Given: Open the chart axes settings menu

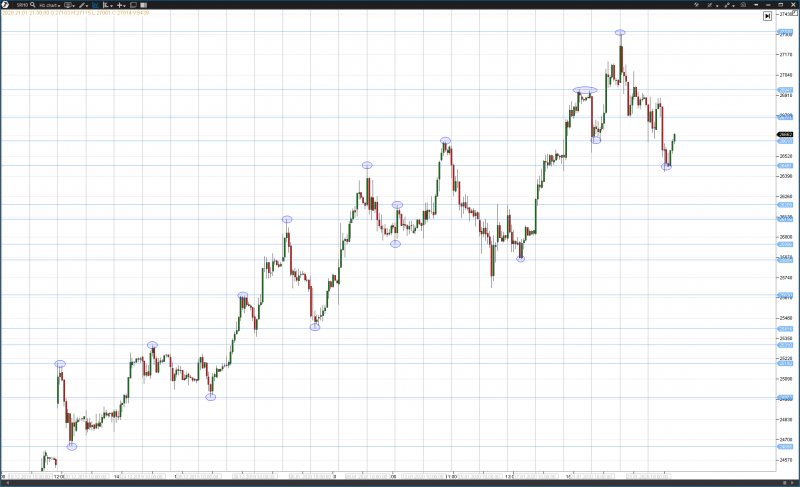Looking at the screenshot, I should point(108,5).
